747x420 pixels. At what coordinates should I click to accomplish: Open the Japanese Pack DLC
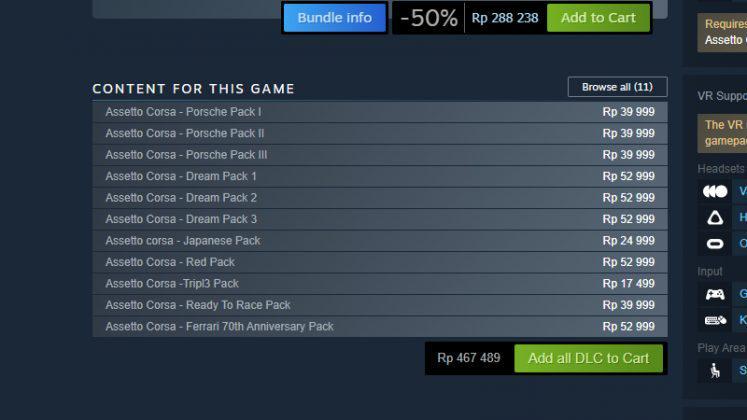coord(380,240)
